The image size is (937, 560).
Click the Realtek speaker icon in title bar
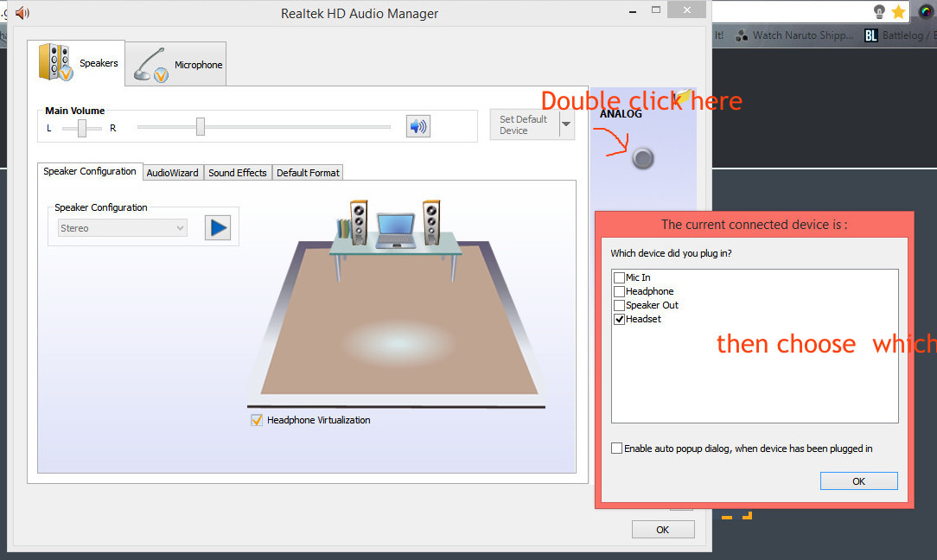pos(22,13)
